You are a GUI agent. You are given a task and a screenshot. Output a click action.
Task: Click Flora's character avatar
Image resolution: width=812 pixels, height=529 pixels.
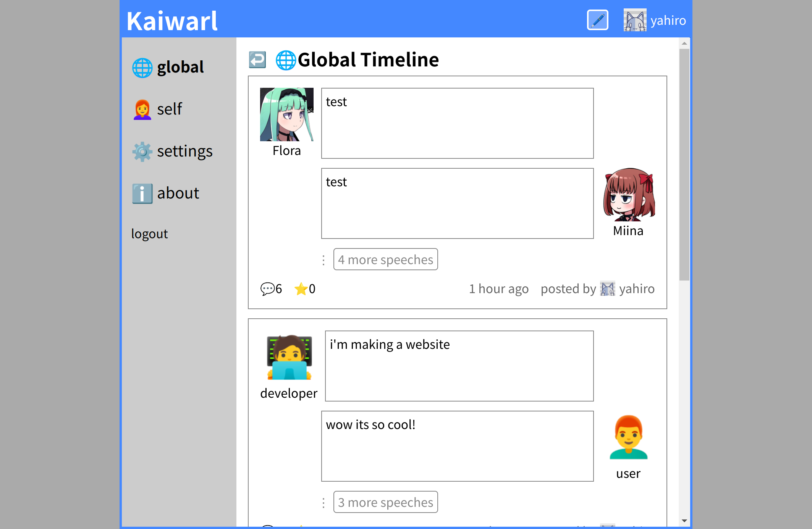(x=286, y=115)
